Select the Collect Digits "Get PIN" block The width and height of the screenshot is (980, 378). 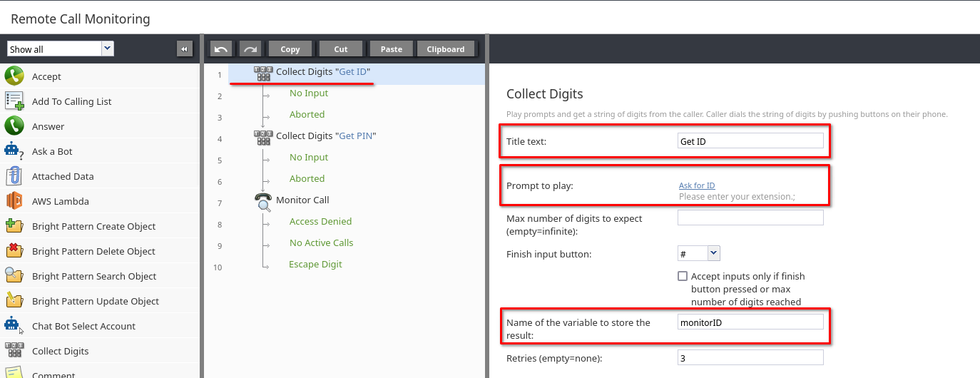[x=325, y=136]
